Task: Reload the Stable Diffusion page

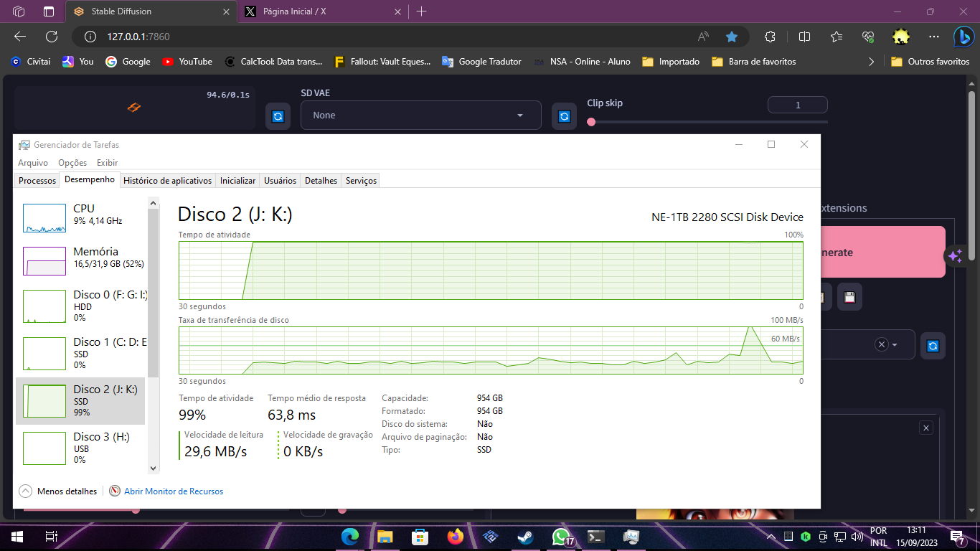Action: 52,37
